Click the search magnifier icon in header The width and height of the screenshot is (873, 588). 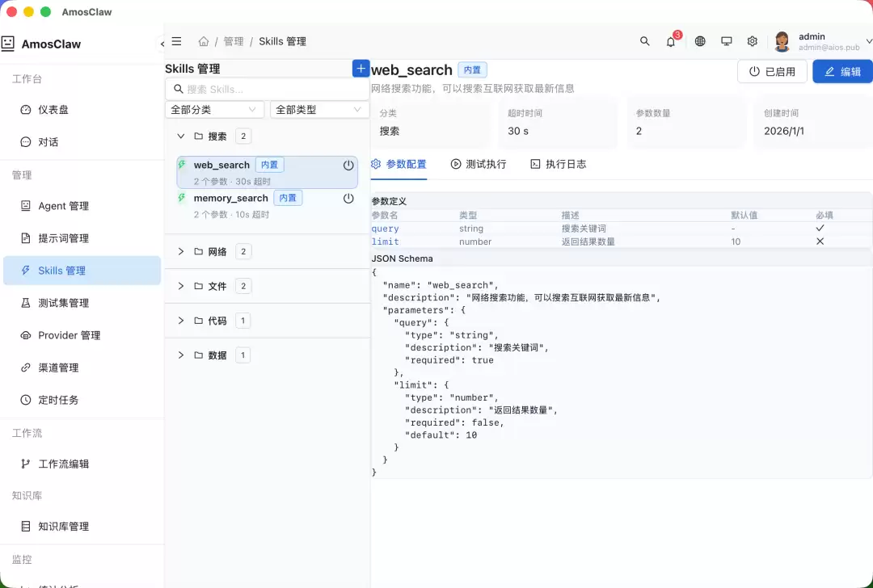point(645,41)
